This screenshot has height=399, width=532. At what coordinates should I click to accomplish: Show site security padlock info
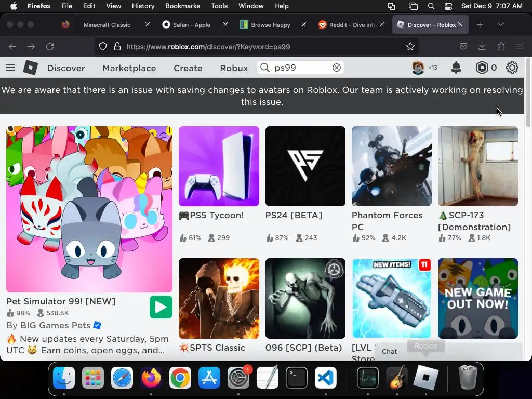[x=117, y=46]
